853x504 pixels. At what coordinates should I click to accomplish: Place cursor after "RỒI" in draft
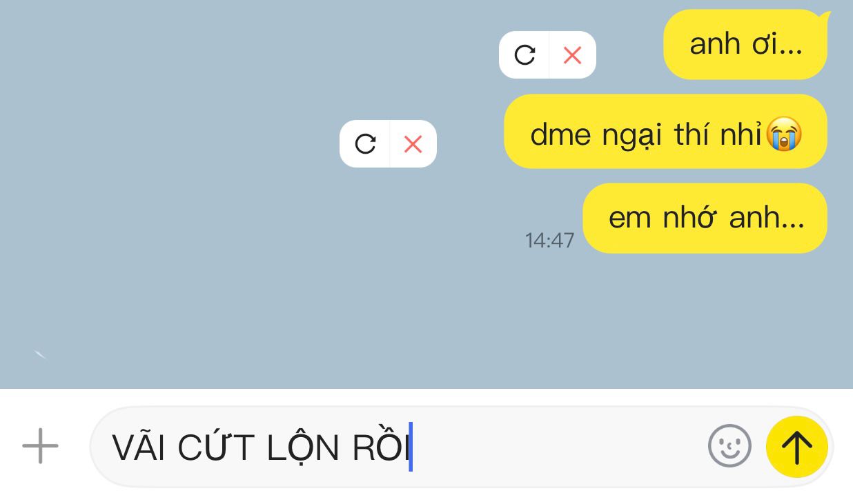[411, 447]
